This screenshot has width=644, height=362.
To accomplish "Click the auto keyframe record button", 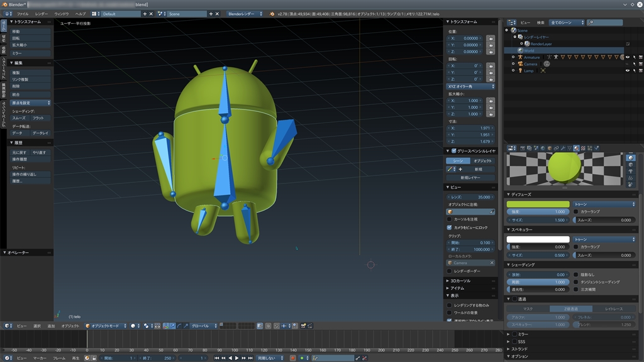I will click(x=292, y=358).
